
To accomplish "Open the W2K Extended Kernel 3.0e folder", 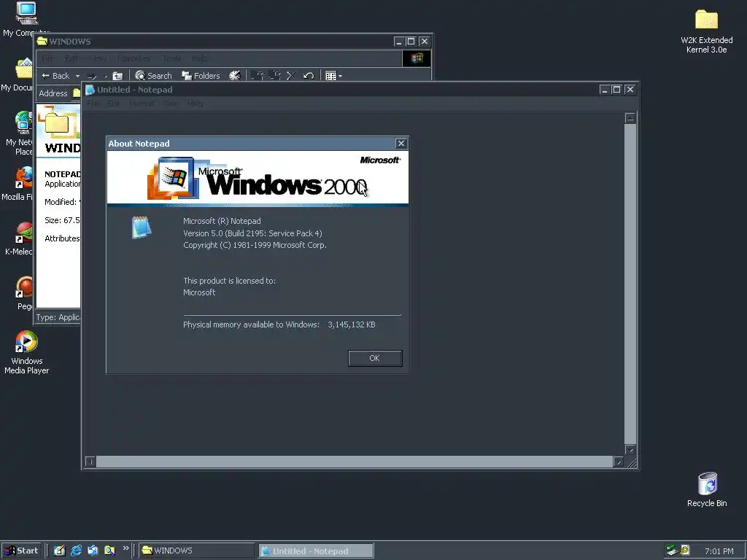I will click(706, 32).
